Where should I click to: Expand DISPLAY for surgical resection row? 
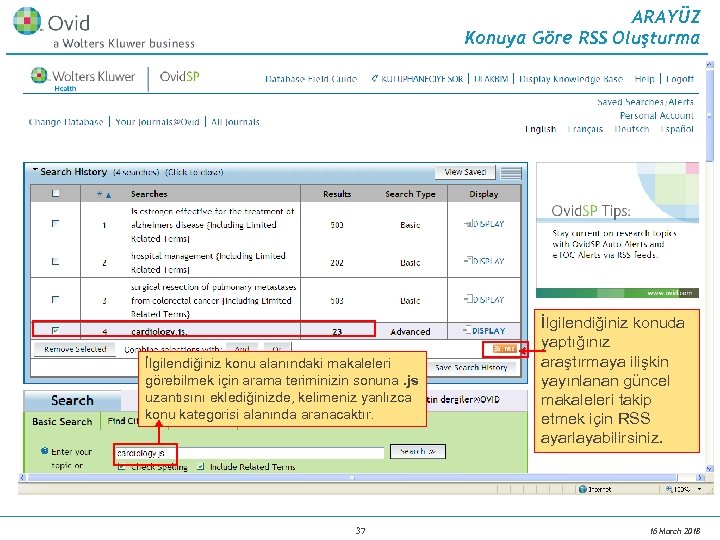click(484, 299)
